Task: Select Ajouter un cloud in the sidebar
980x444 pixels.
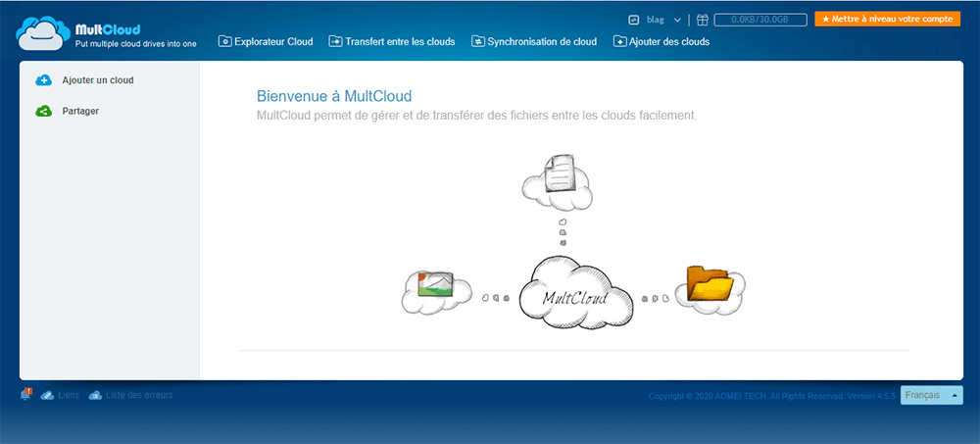Action: pyautogui.click(x=98, y=80)
